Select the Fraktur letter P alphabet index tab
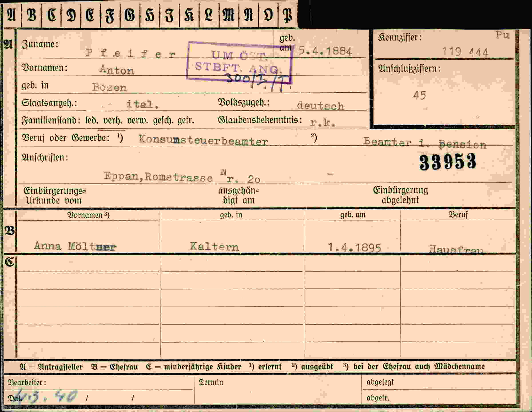This screenshot has width=532, height=412. 288,15
